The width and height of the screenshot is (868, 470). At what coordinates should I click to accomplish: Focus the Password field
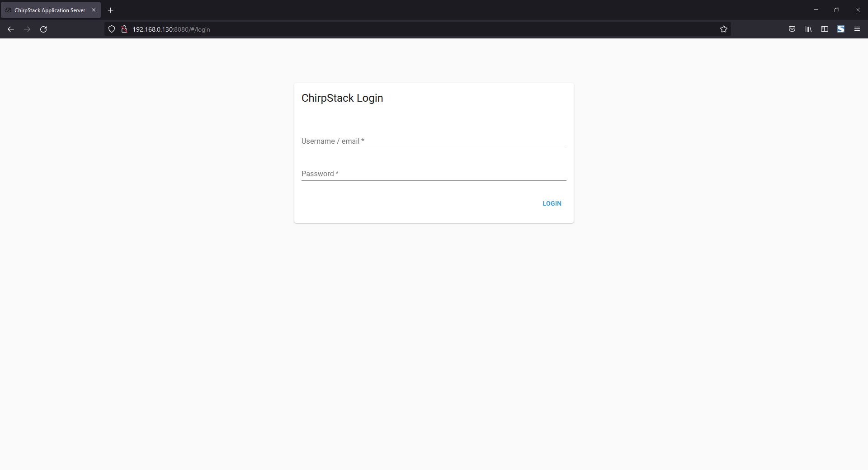pyautogui.click(x=433, y=174)
